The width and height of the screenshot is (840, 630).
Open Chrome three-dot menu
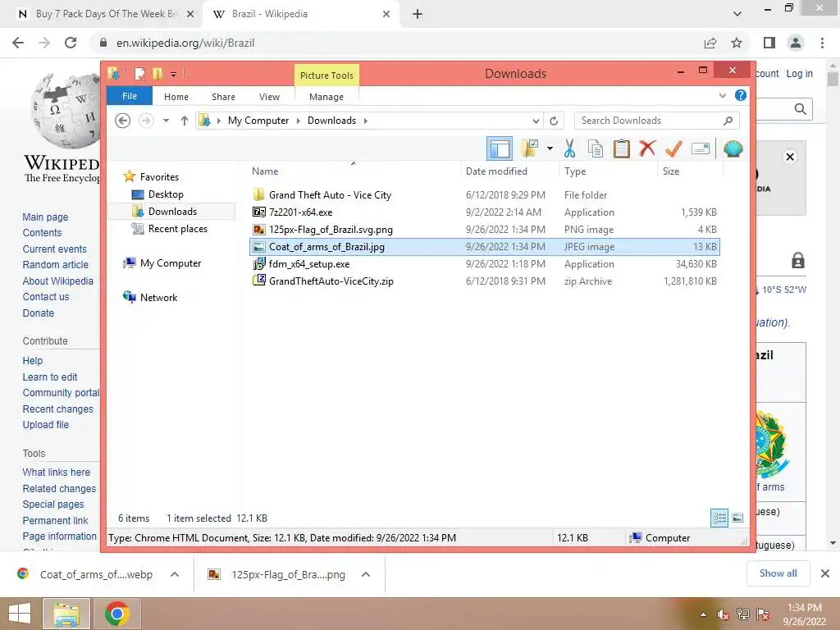pyautogui.click(x=822, y=43)
